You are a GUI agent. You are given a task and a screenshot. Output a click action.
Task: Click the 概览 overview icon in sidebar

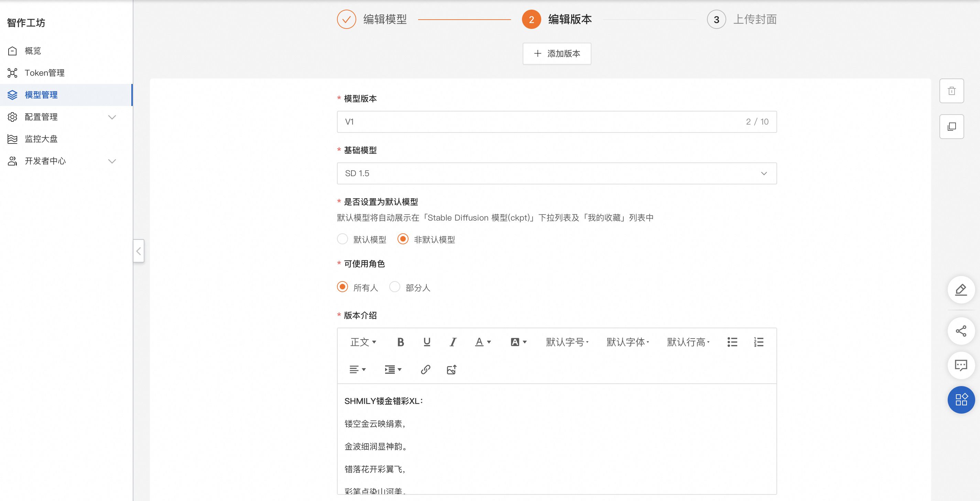click(x=13, y=51)
